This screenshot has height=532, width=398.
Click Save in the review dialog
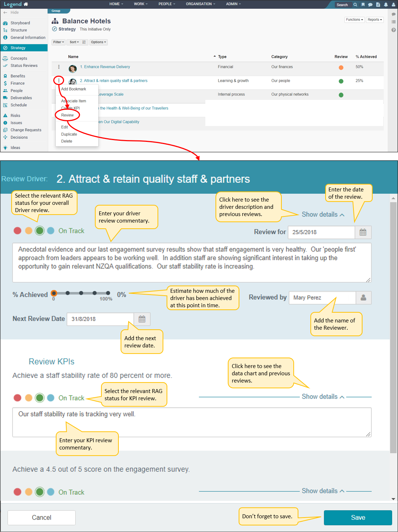tap(358, 518)
